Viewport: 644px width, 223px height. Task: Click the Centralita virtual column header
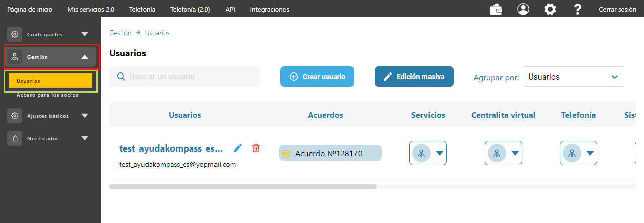[503, 115]
